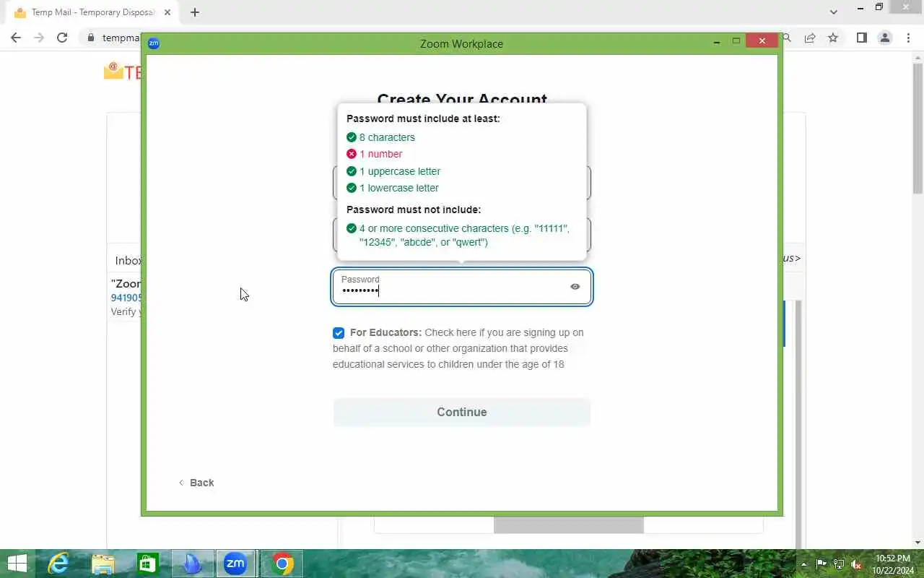This screenshot has width=924, height=578.
Task: Click the "8 characters" requirement text
Action: tap(387, 137)
